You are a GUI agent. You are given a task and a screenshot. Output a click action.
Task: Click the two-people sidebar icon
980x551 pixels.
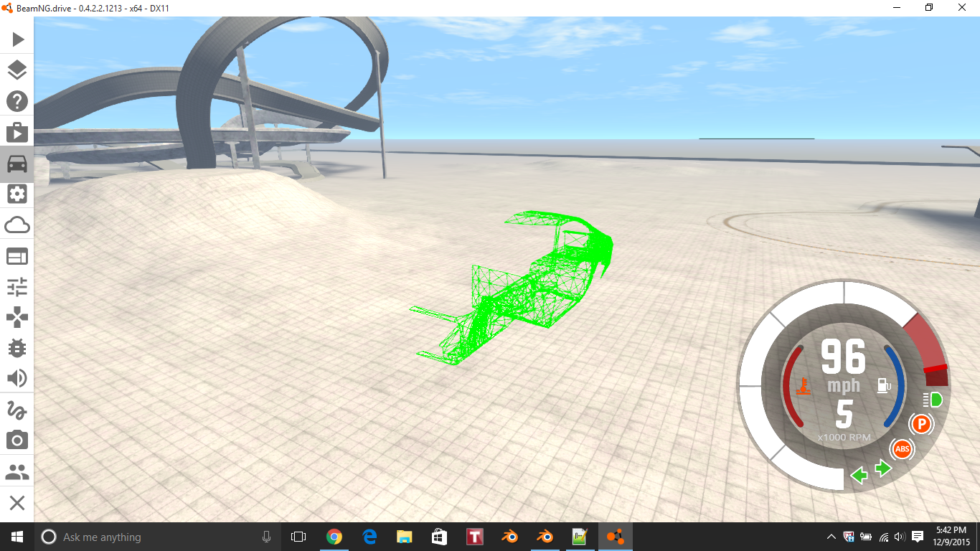click(x=17, y=472)
